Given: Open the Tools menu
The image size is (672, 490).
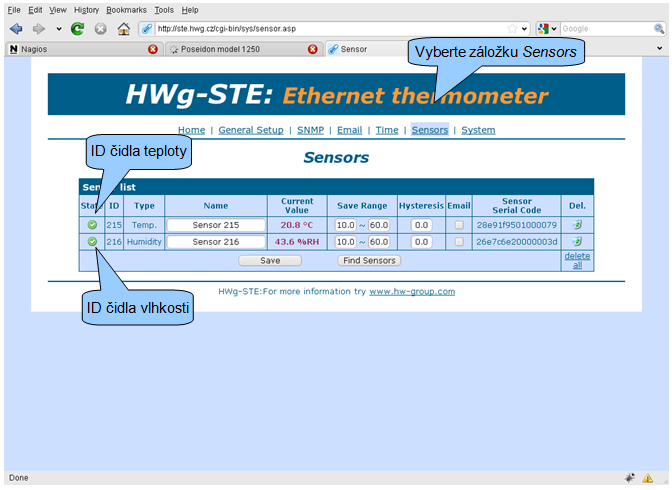Looking at the screenshot, I should pyautogui.click(x=164, y=10).
